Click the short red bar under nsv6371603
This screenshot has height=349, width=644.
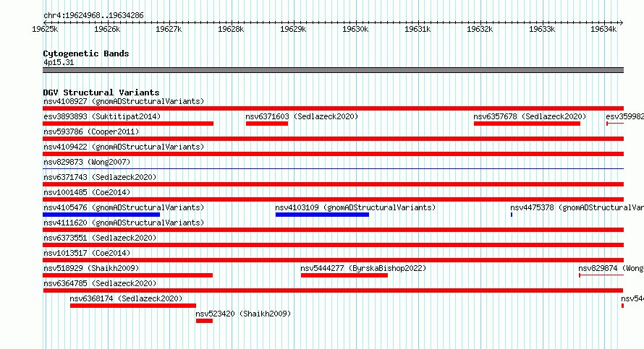(x=267, y=124)
